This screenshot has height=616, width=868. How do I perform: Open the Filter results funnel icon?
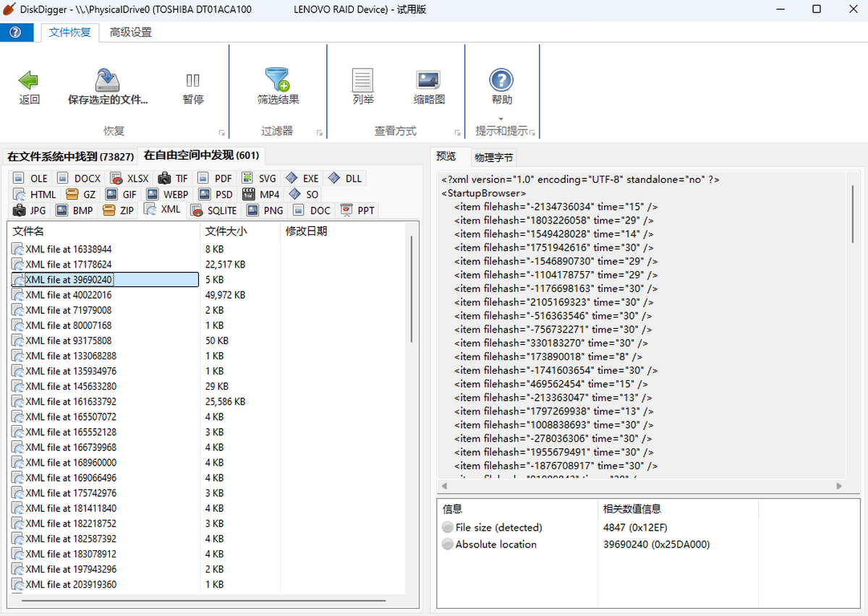pos(278,80)
